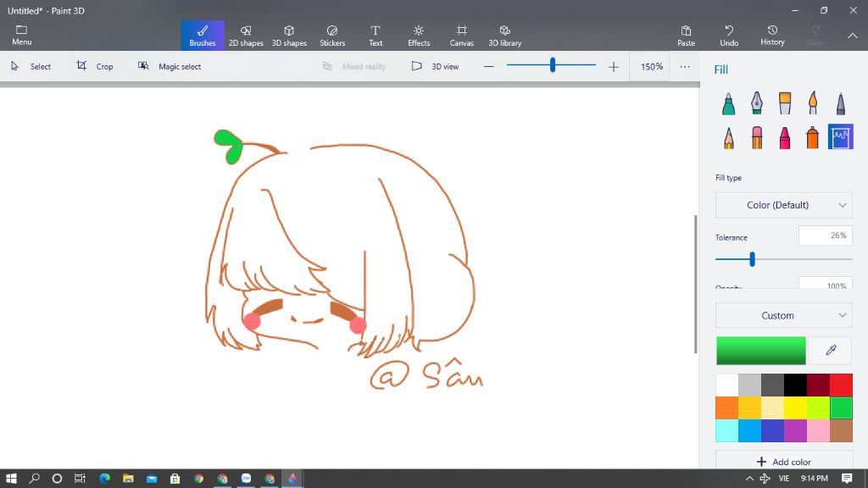Zoom out with the minus button
The height and width of the screenshot is (488, 868).
pyautogui.click(x=488, y=66)
